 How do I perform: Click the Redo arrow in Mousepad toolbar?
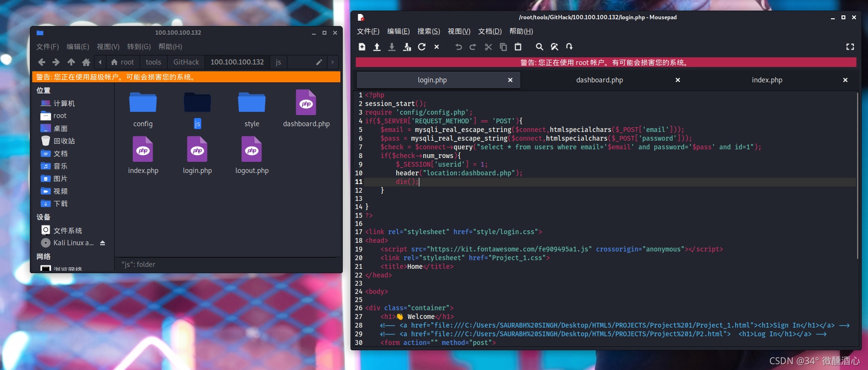[473, 47]
